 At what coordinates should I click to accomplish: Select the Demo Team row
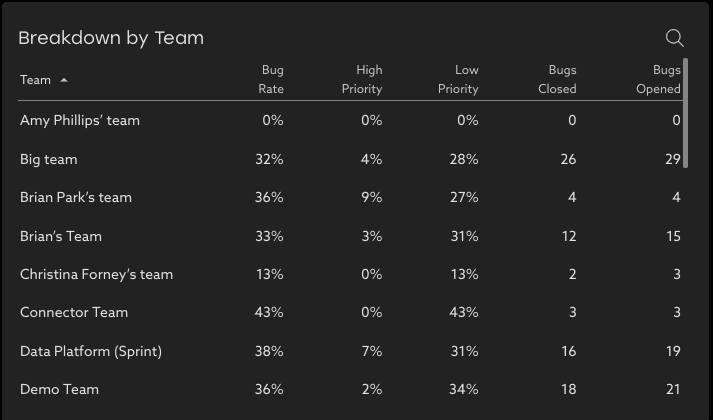59,389
